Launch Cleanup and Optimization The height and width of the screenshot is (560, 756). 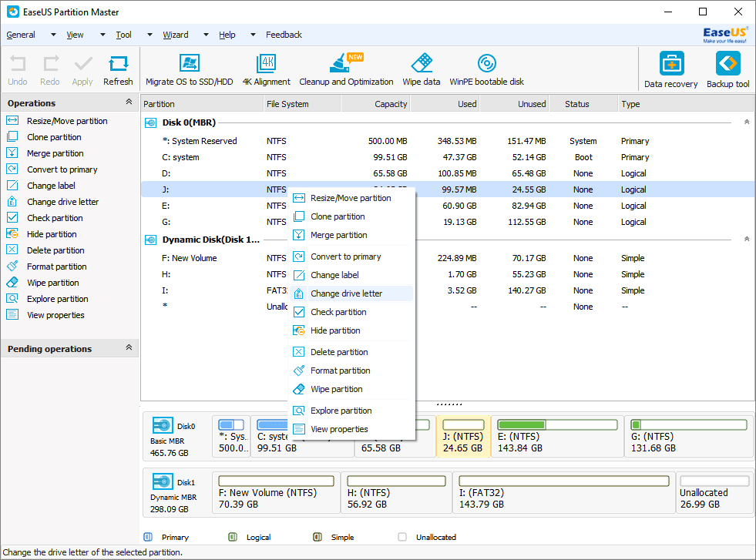point(346,70)
